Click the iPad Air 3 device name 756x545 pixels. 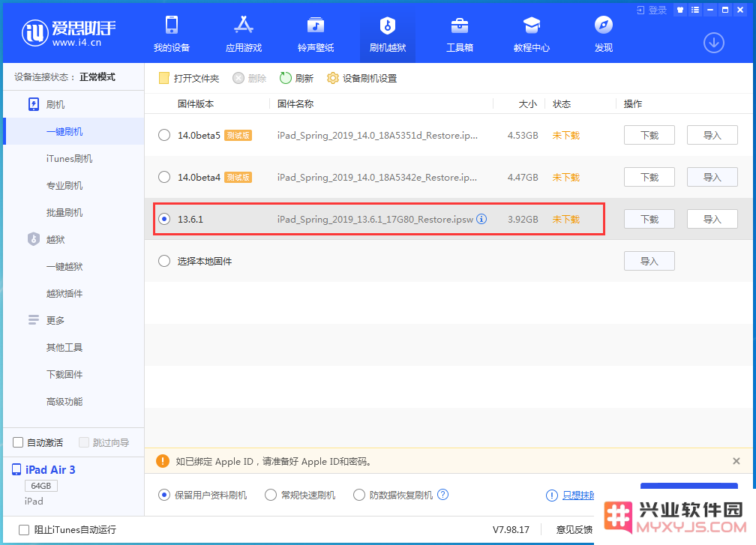(50, 470)
